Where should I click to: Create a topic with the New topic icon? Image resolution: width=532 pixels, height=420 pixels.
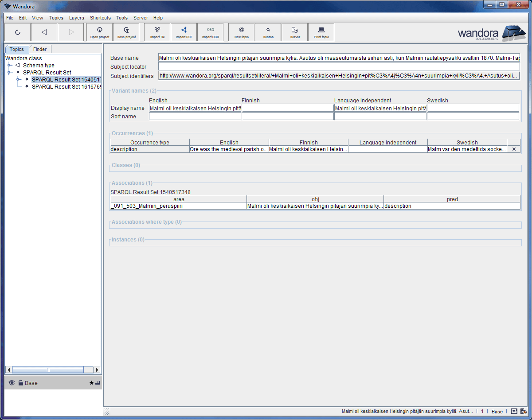coord(241,31)
